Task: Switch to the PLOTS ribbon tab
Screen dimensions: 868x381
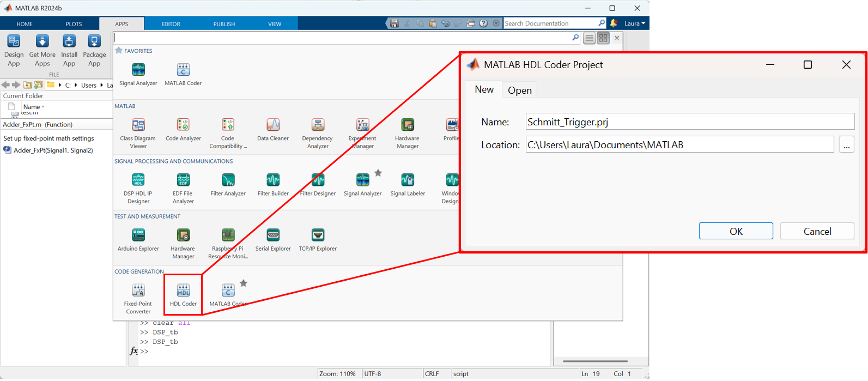Action: pyautogui.click(x=74, y=24)
